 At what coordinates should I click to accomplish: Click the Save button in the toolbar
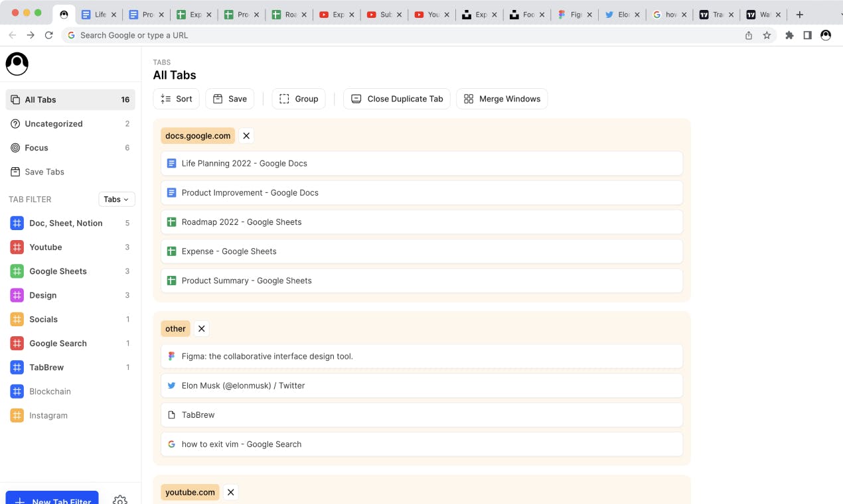pos(230,99)
